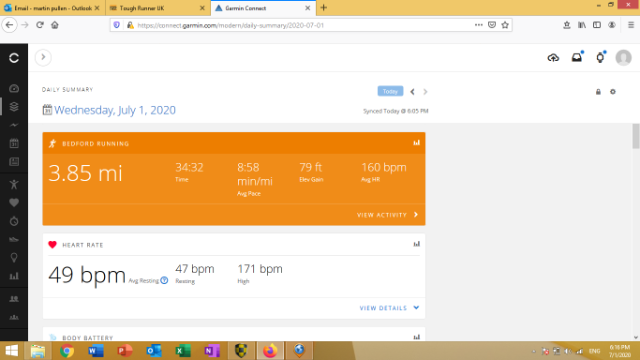Open the daily summary settings gear

click(613, 92)
